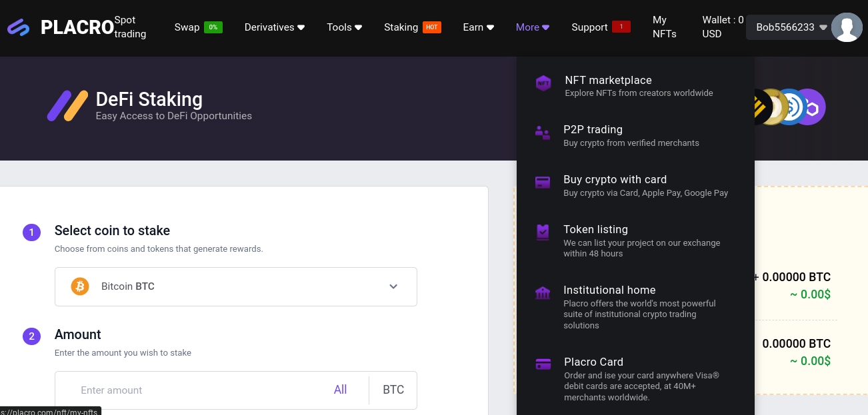Viewport: 868px width, 415px height.
Task: Click the P2P trading people icon
Action: click(x=543, y=133)
